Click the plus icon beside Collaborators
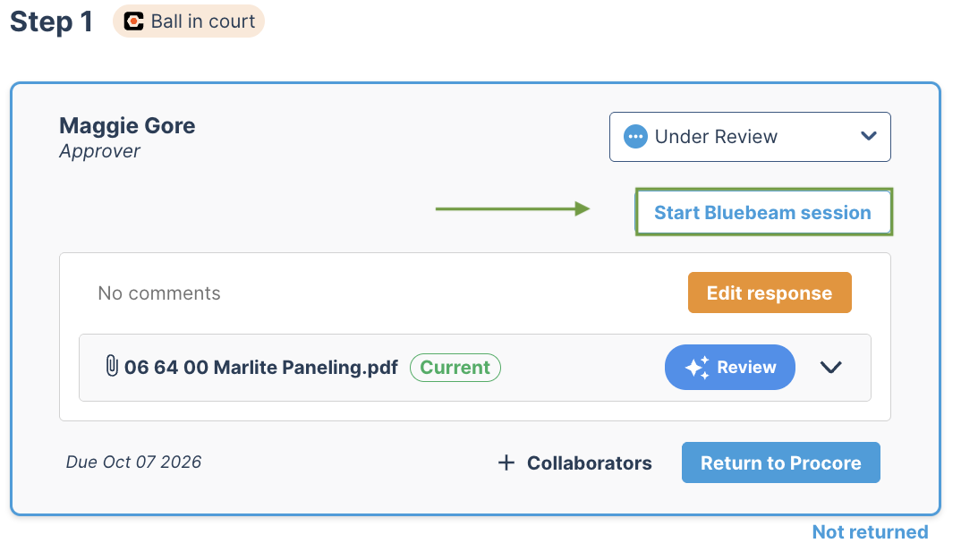The image size is (961, 560). tap(506, 462)
